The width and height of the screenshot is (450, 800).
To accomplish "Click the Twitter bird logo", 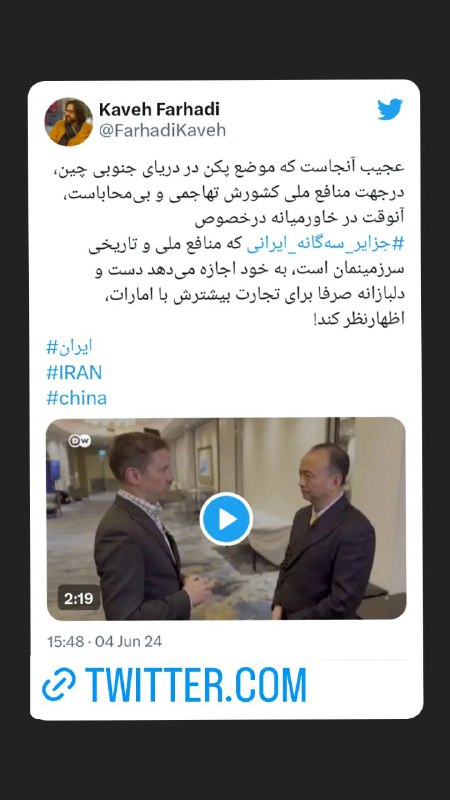I will pos(390,109).
